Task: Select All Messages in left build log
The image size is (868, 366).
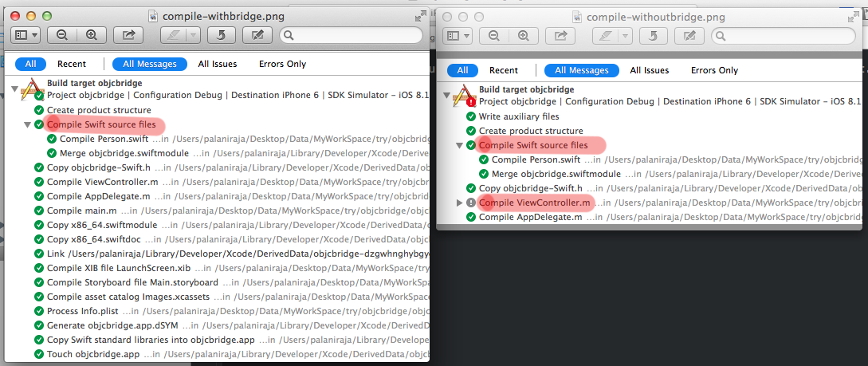Action: pos(150,64)
